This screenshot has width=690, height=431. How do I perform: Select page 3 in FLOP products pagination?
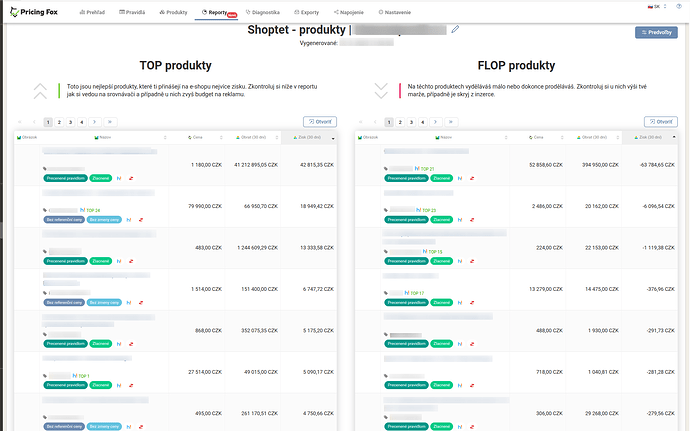[411, 122]
